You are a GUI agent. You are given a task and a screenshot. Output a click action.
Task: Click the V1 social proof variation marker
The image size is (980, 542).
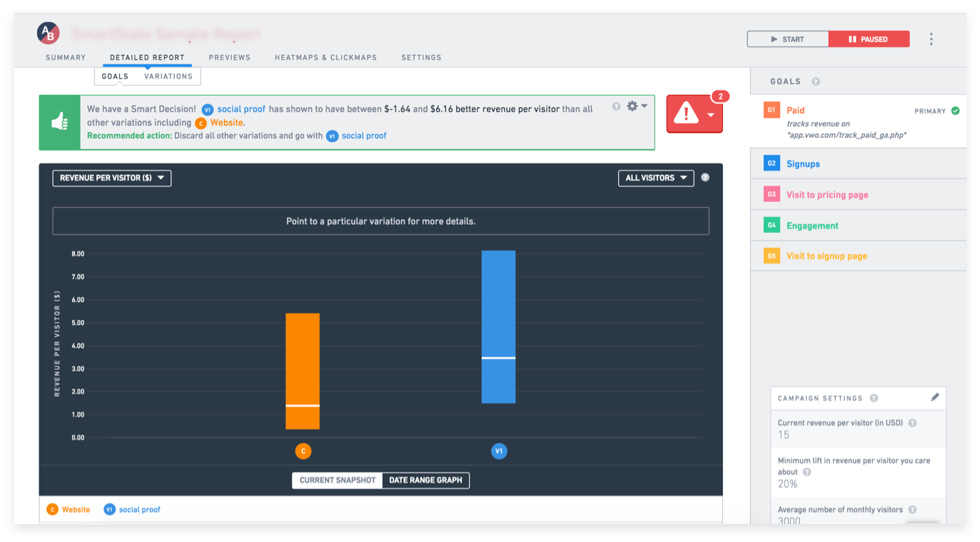499,451
